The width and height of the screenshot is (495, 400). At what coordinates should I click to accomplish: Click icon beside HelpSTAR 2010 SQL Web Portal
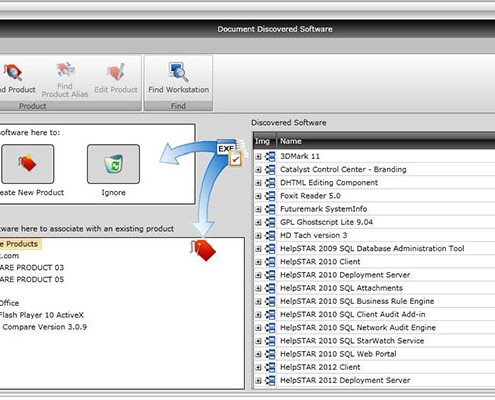point(270,354)
